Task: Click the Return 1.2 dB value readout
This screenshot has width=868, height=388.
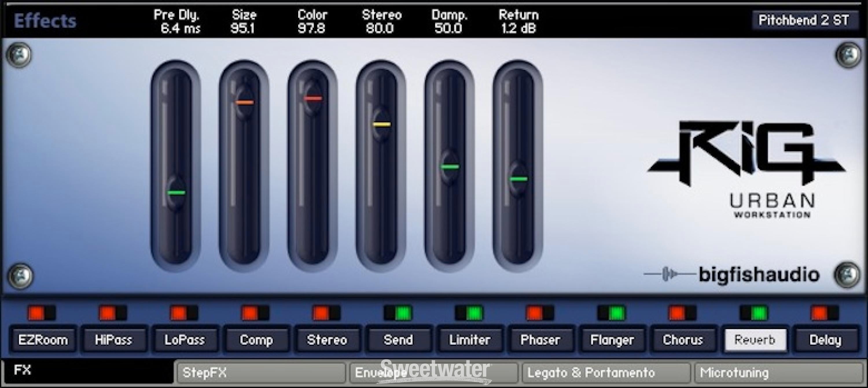Action: click(x=518, y=28)
